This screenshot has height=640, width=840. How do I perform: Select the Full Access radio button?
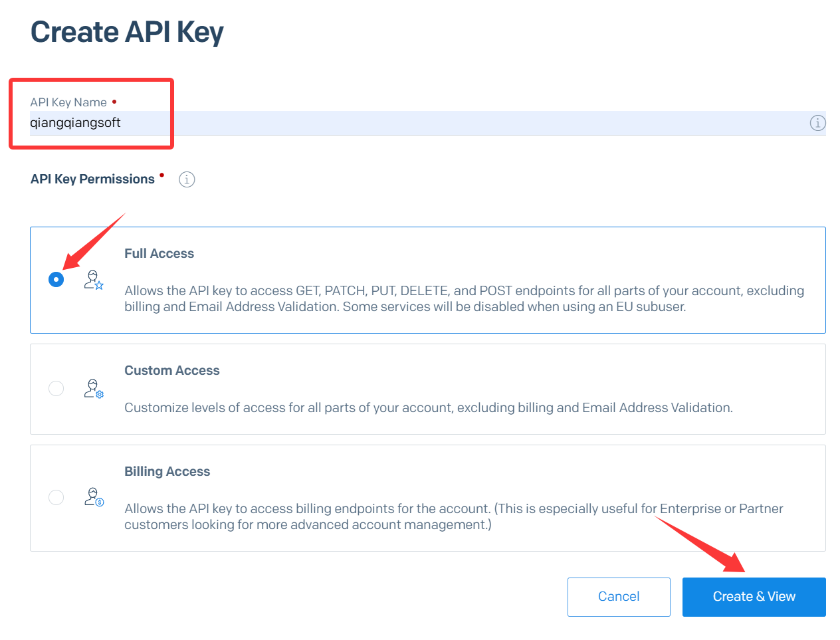click(x=56, y=280)
